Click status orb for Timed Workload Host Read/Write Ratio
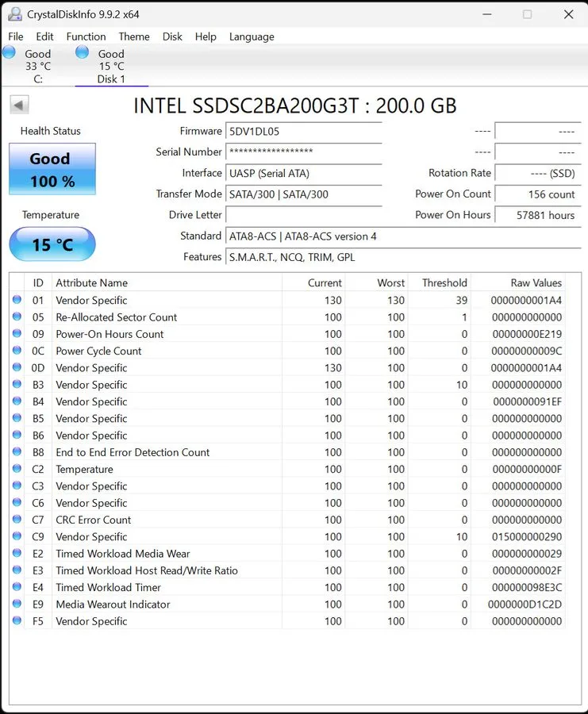The height and width of the screenshot is (714, 588). pos(17,570)
